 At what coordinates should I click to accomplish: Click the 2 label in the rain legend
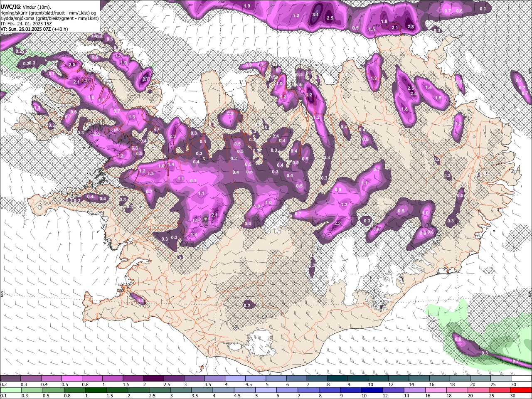coord(129,396)
